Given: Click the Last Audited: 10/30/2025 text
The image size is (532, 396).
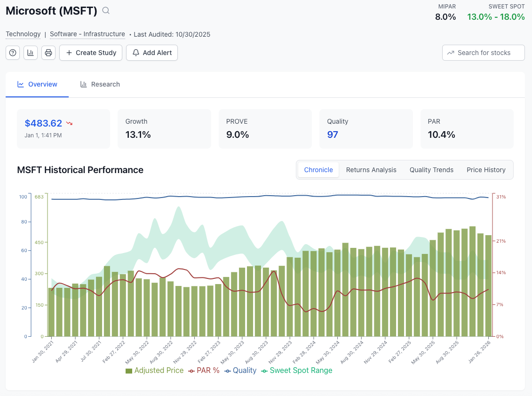Looking at the screenshot, I should (x=172, y=34).
